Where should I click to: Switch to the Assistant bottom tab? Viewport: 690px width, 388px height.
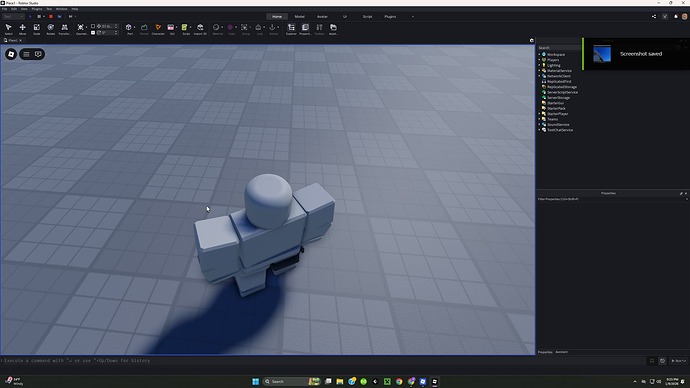click(562, 352)
